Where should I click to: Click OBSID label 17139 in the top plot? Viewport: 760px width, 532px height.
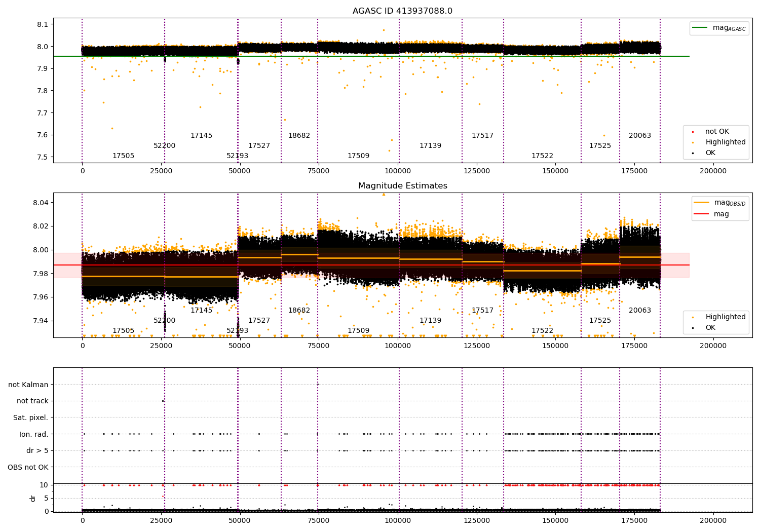tap(430, 146)
